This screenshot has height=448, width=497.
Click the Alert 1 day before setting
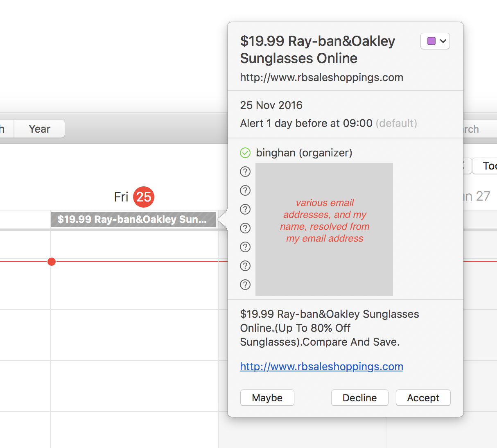click(306, 123)
